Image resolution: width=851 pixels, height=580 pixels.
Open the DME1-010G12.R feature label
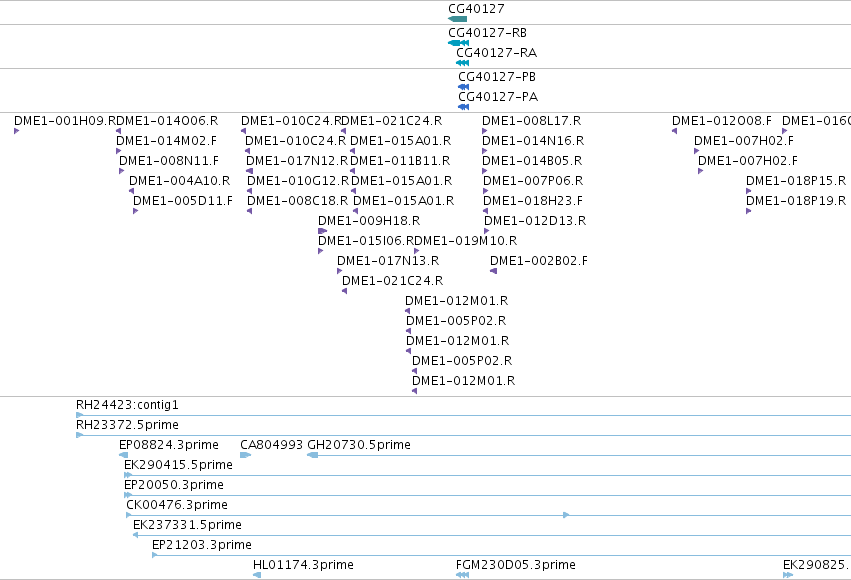(298, 181)
